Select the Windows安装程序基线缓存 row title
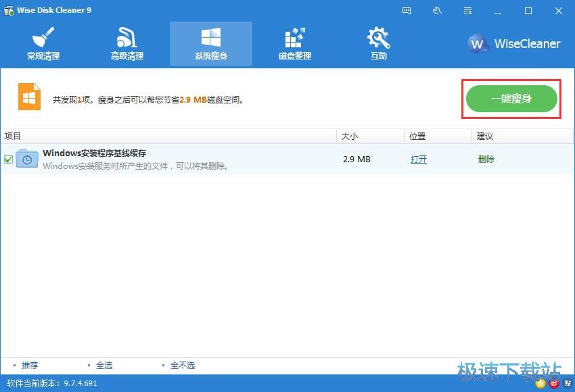575x392 pixels. pos(94,153)
